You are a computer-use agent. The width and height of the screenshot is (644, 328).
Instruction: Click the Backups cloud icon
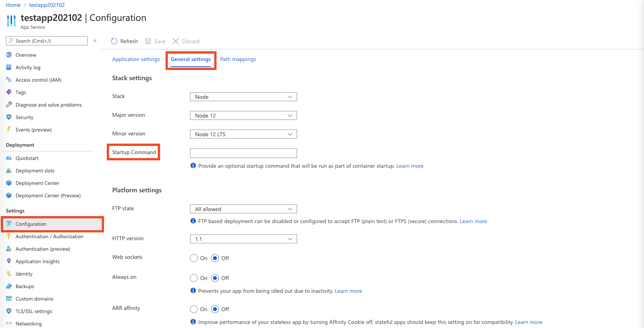(x=9, y=286)
